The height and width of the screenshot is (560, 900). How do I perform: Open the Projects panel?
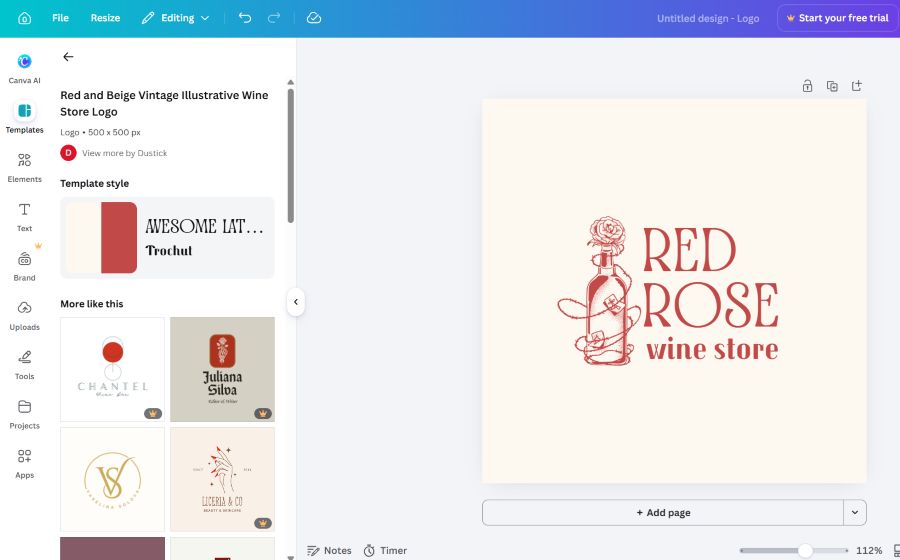coord(24,414)
